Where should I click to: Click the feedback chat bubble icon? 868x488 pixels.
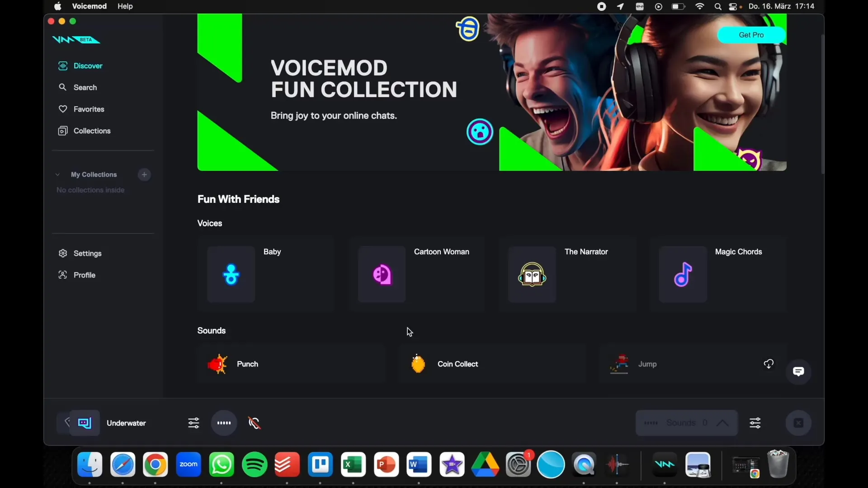(x=798, y=371)
